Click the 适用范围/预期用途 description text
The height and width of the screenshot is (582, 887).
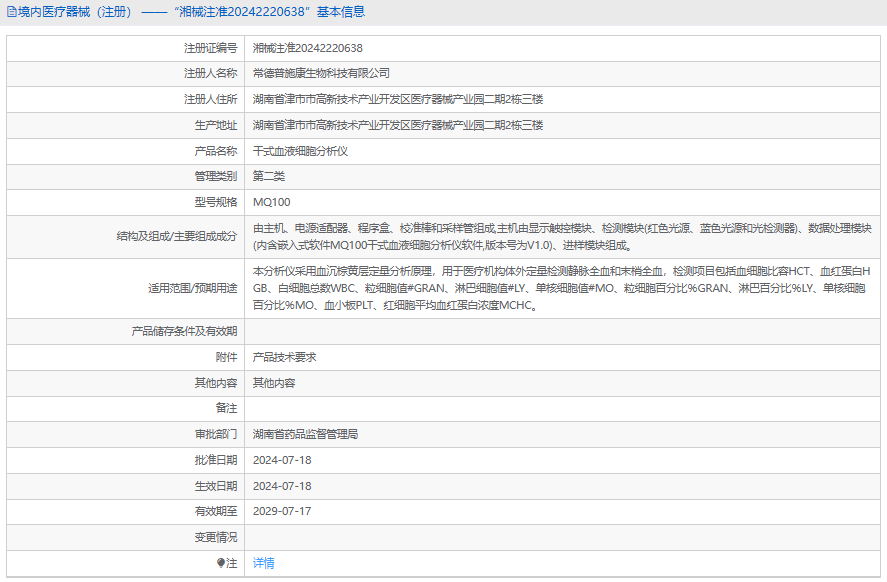562,288
